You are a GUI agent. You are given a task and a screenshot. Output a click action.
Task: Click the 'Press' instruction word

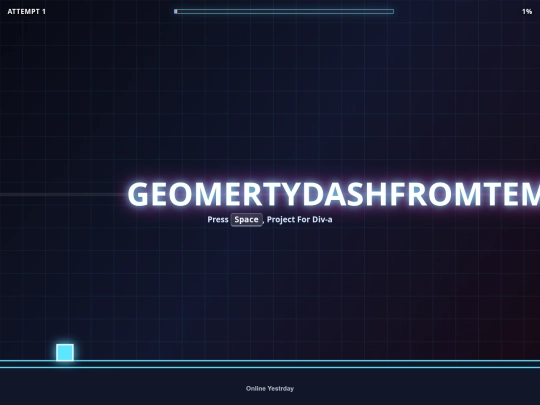point(218,220)
